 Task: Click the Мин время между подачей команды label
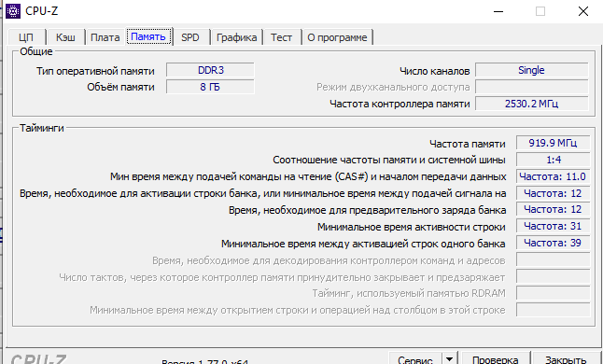[x=308, y=176]
